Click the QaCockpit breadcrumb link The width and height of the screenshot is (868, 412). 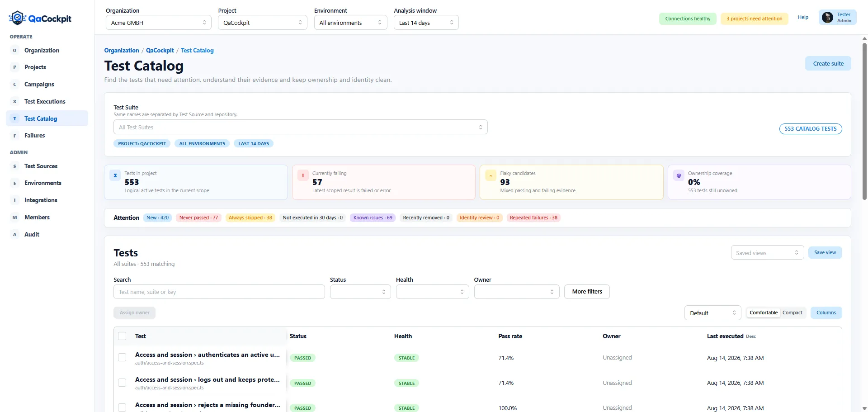click(160, 50)
